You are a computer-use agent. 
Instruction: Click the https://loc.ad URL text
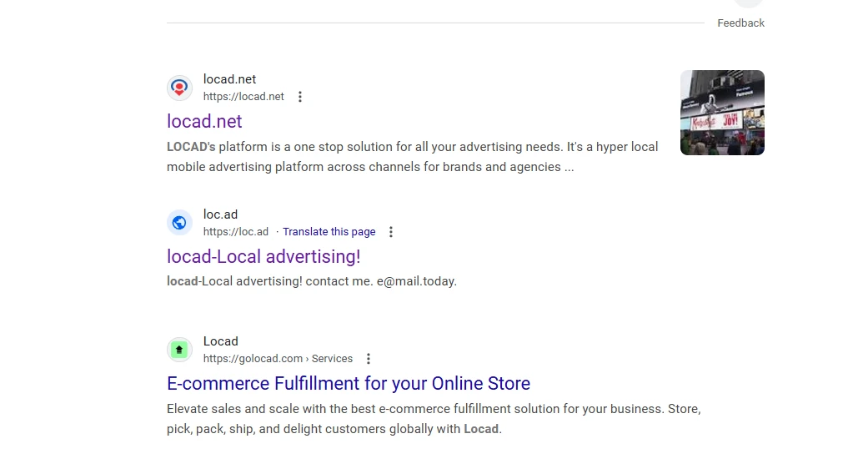point(236,232)
